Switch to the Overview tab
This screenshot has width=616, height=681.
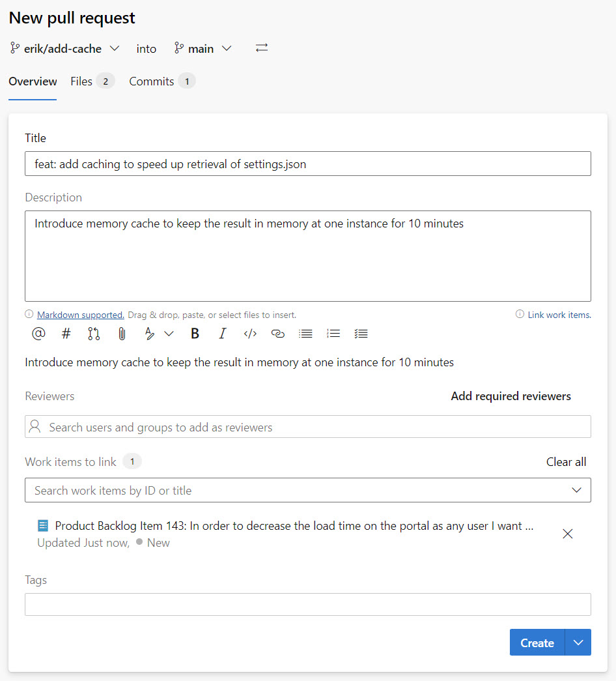point(33,81)
